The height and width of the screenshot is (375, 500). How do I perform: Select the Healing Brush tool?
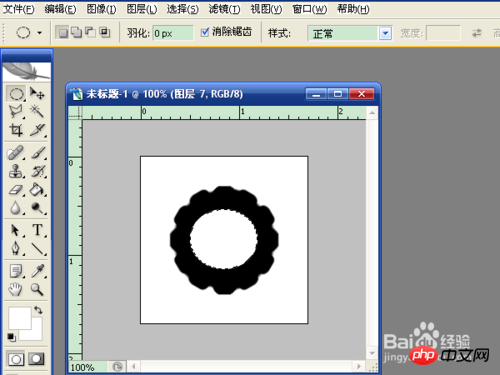[x=16, y=153]
